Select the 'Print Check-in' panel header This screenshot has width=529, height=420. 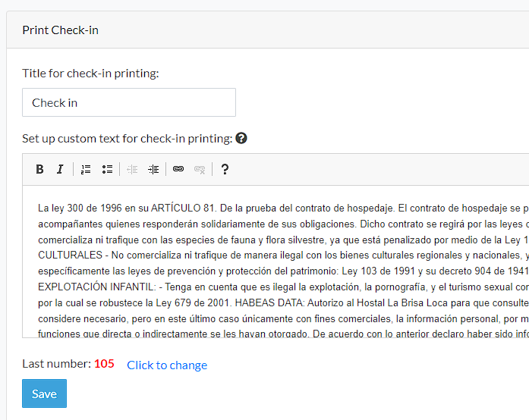pyautogui.click(x=268, y=30)
